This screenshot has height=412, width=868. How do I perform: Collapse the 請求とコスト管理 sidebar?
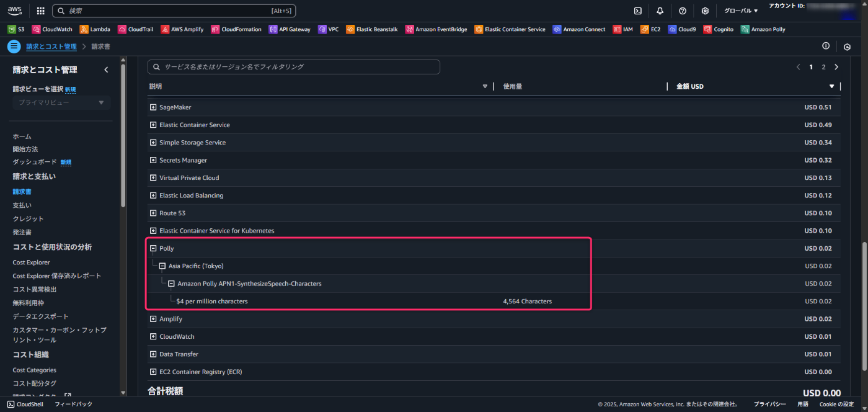click(106, 69)
